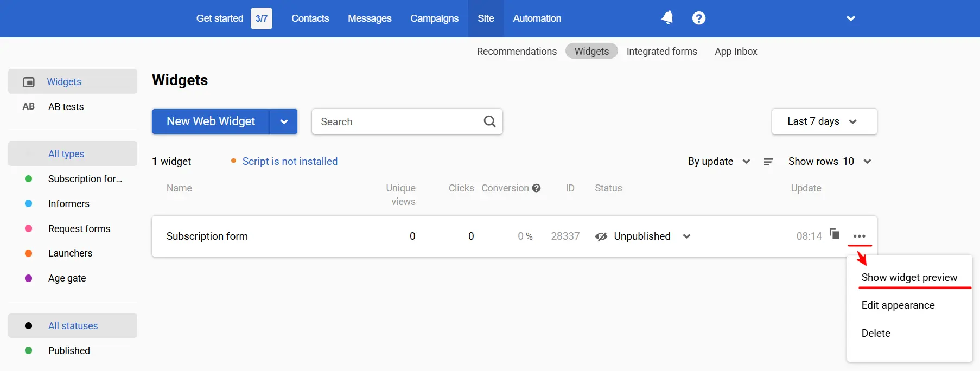The image size is (980, 371).
Task: Expand the New Web Widget dropdown arrow
Action: pos(284,121)
